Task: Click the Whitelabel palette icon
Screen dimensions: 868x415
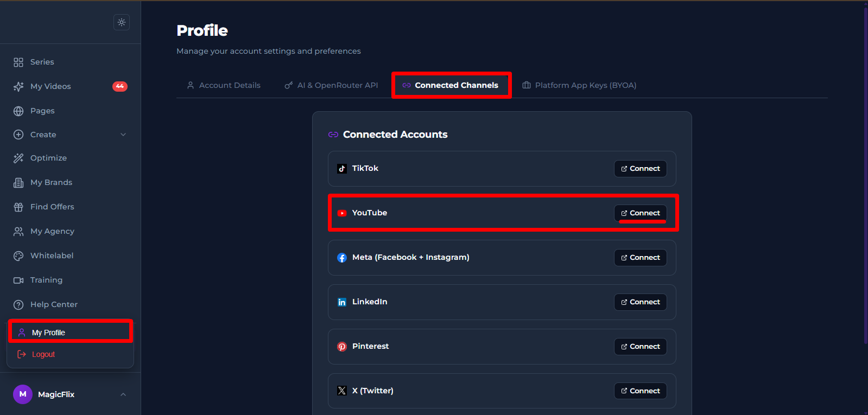Action: 18,256
